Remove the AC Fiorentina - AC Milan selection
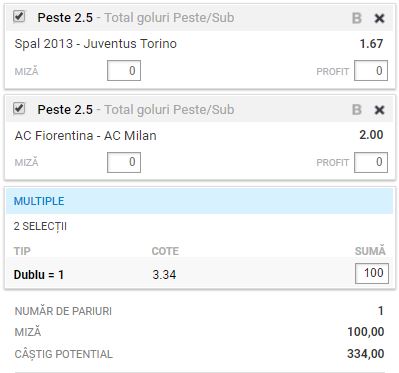The height and width of the screenshot is (373, 399). [x=379, y=110]
